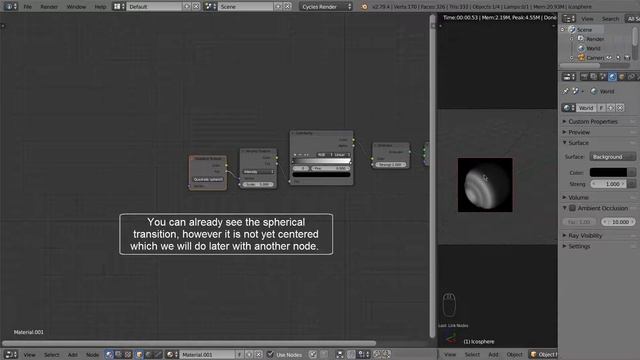Screen dimensions: 640x360
Task: Toggle pin node tree icon
Action: (313, 355)
